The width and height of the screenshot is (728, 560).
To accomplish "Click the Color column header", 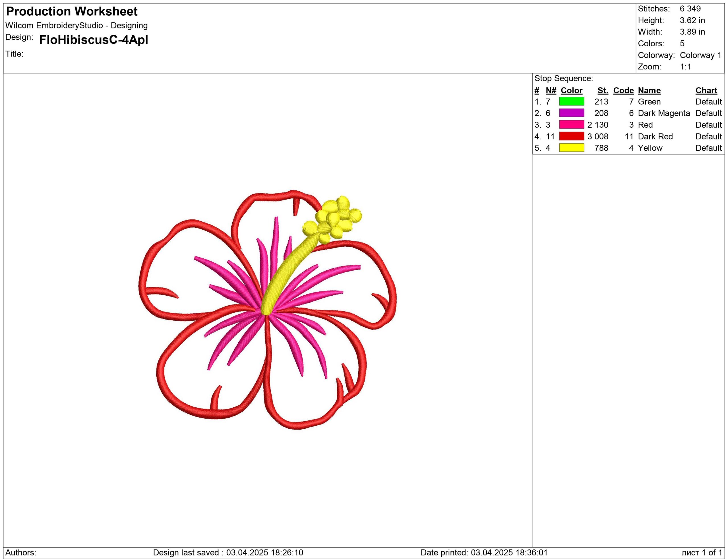I will (x=571, y=90).
